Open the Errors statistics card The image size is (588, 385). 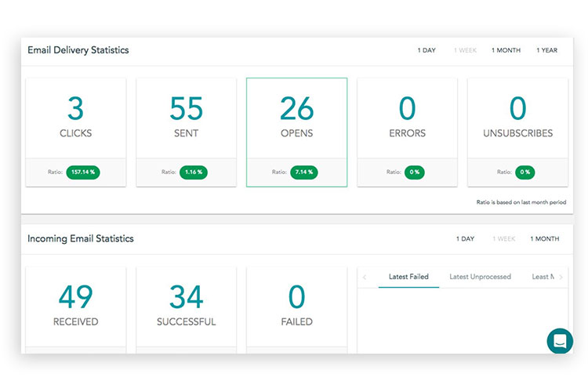[407, 118]
